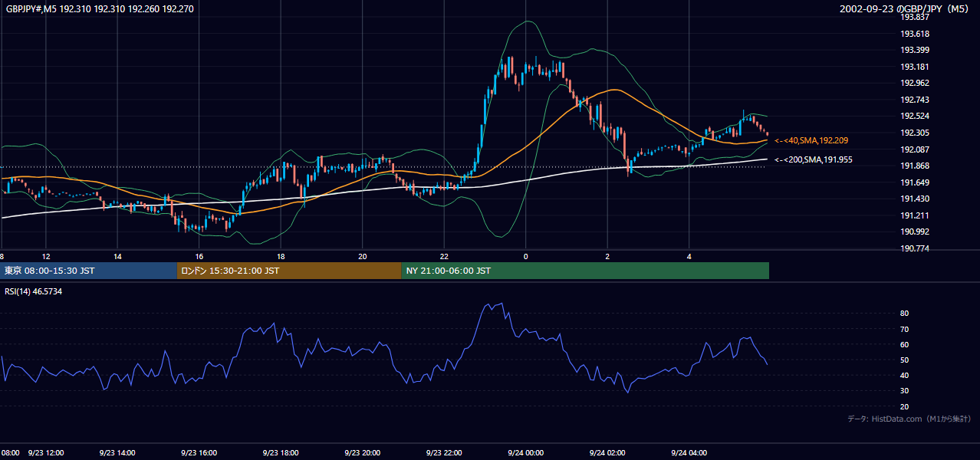
Task: Click the price axis value 190.992
Action: tap(914, 232)
